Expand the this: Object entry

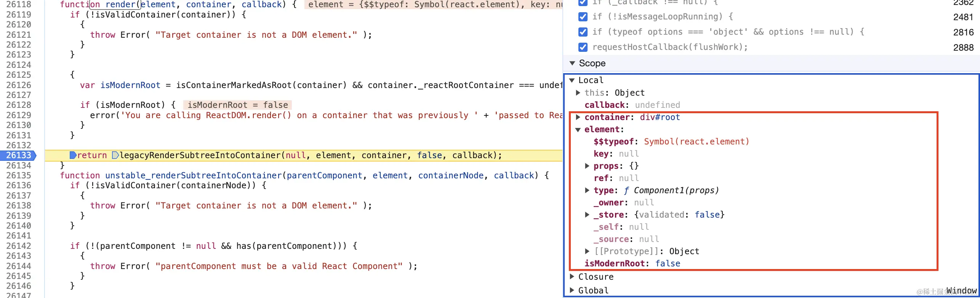pos(578,93)
